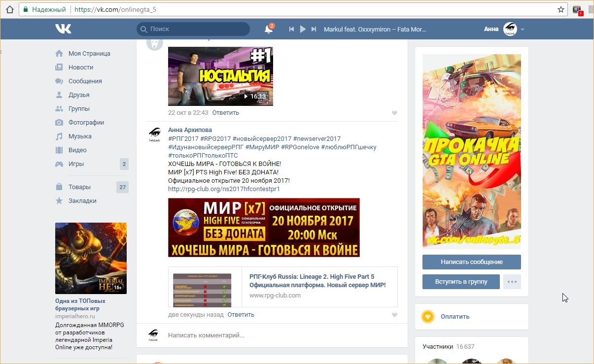
Task: Go to Друзья in sidebar
Action: (79, 95)
